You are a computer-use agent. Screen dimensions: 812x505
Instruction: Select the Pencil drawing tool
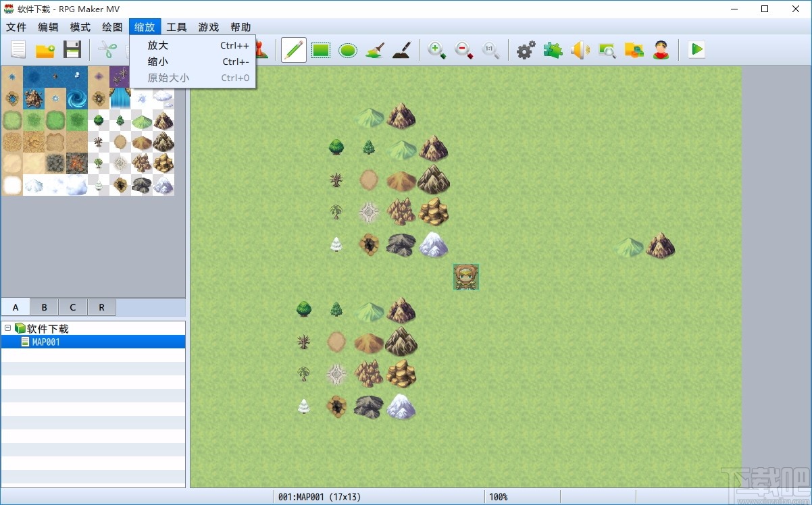[293, 50]
